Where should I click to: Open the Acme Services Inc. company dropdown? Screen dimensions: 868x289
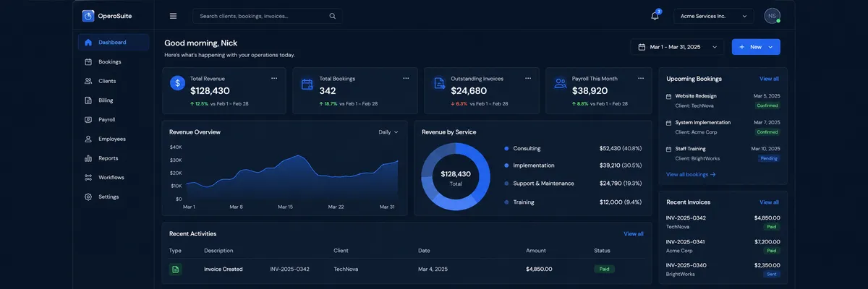pos(714,16)
